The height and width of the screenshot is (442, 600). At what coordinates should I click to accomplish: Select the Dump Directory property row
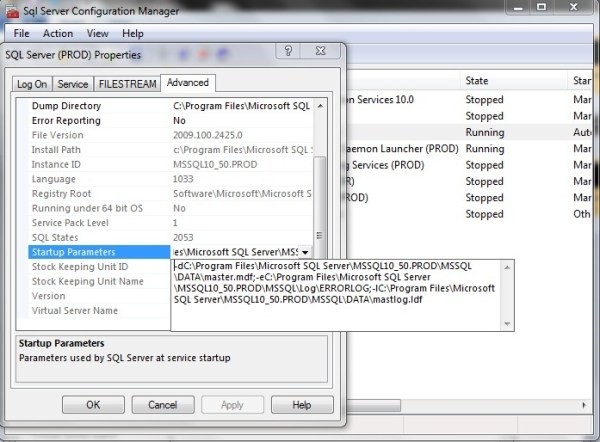pyautogui.click(x=66, y=105)
